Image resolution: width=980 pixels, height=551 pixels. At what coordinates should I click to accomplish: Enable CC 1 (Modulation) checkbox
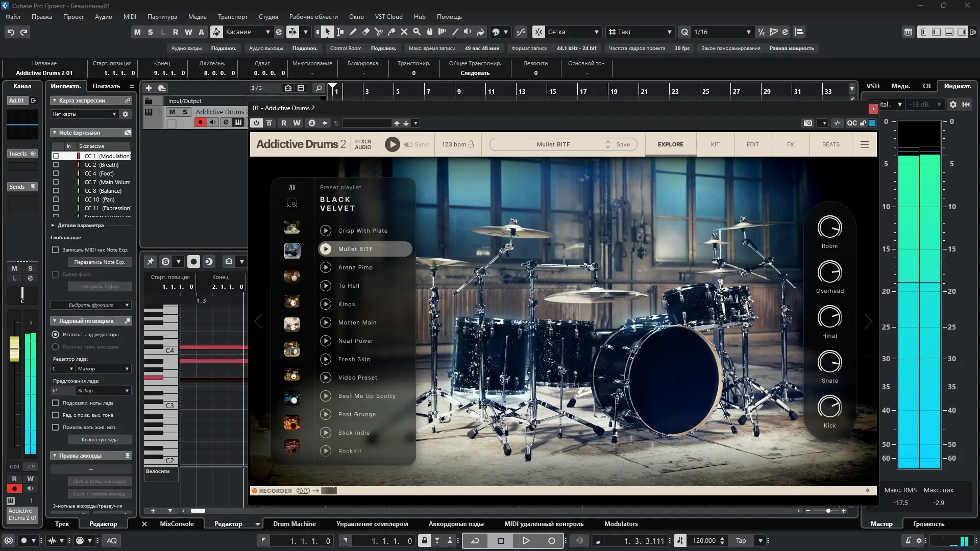pos(56,156)
